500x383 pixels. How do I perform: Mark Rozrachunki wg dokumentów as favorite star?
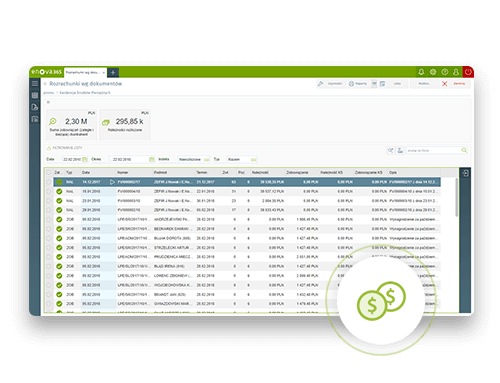click(x=45, y=84)
